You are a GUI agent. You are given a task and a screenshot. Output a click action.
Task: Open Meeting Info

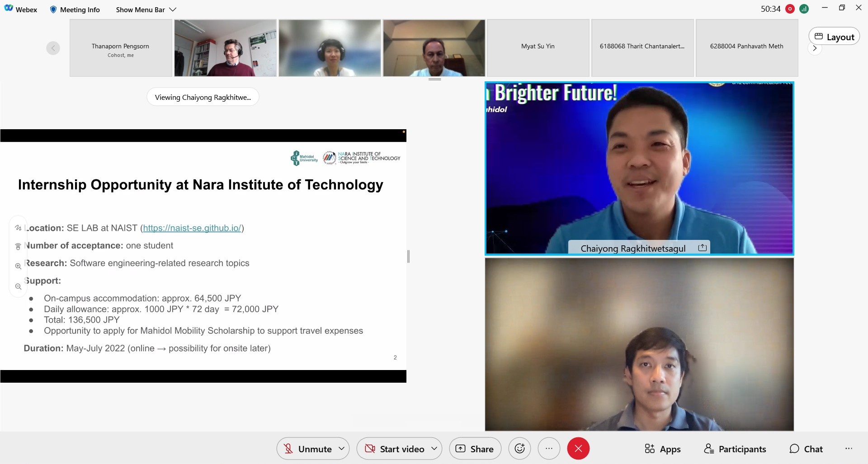(x=75, y=9)
